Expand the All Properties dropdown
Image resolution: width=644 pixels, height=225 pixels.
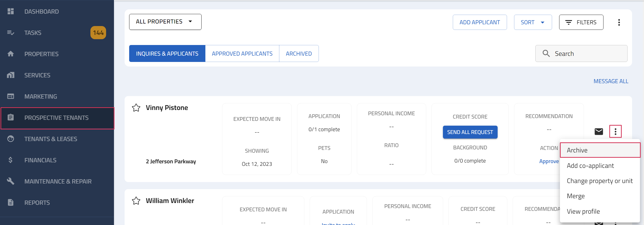pos(165,22)
